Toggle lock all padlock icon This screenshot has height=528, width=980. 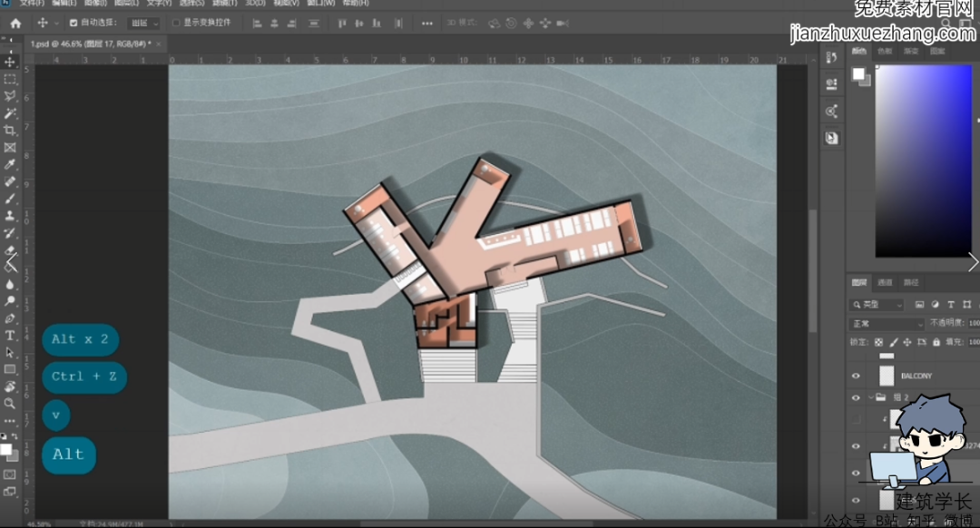(x=936, y=342)
